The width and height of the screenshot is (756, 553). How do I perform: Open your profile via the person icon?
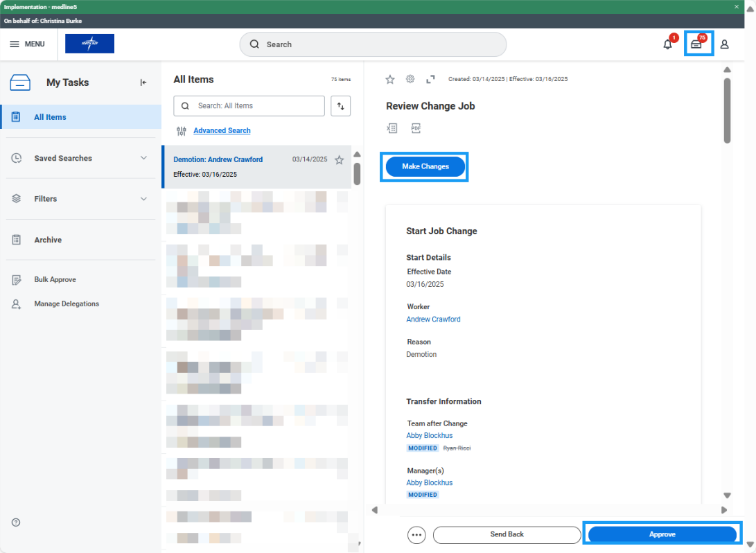tap(724, 44)
